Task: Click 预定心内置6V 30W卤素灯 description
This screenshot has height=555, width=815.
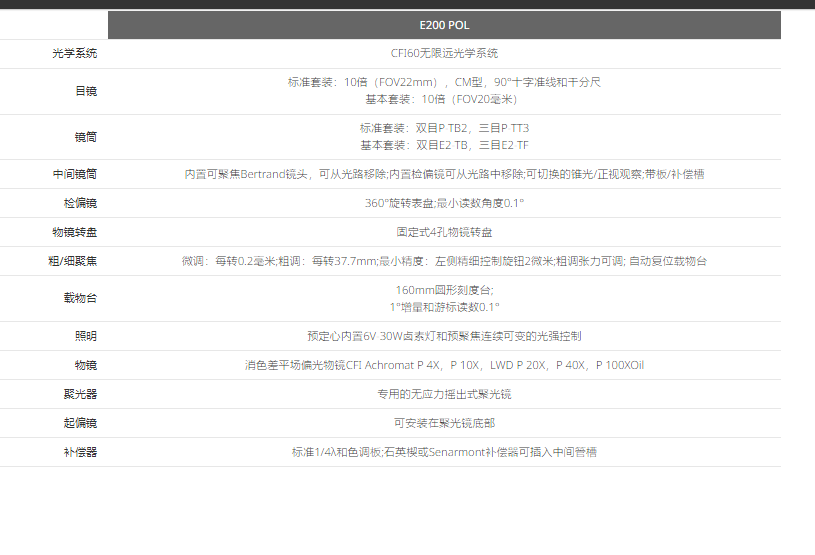Action: pyautogui.click(x=444, y=336)
